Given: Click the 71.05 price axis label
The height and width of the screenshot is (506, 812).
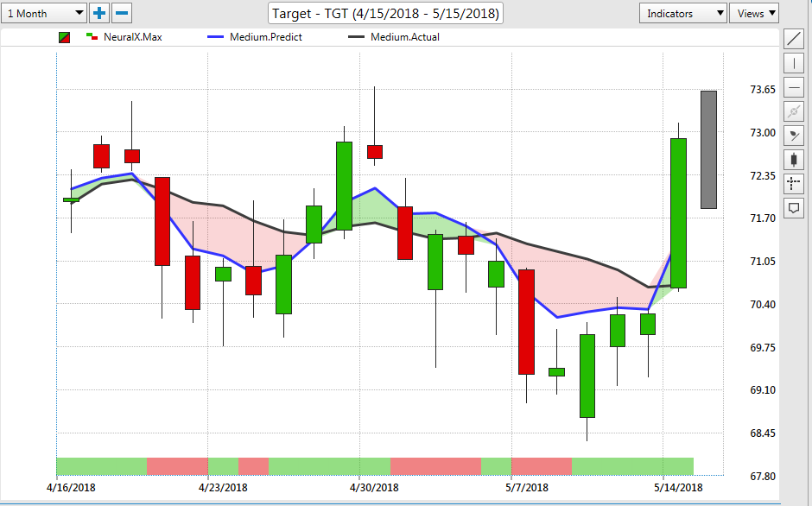Looking at the screenshot, I should [763, 261].
